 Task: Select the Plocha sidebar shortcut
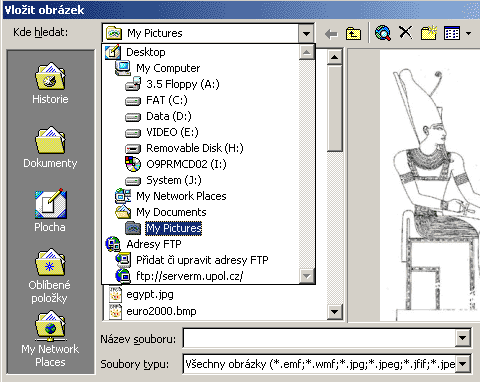50,211
